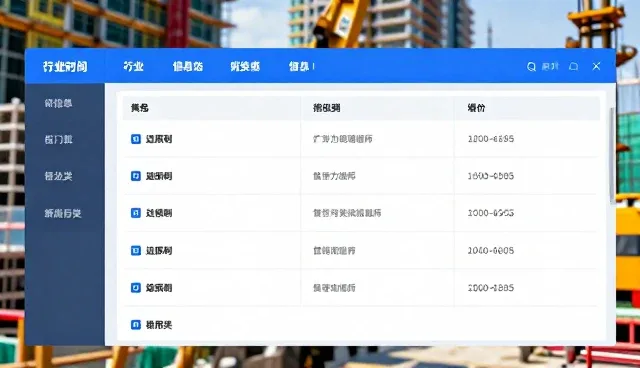The image size is (640, 368).
Task: Click the small text beside the search icon
Action: click(550, 66)
